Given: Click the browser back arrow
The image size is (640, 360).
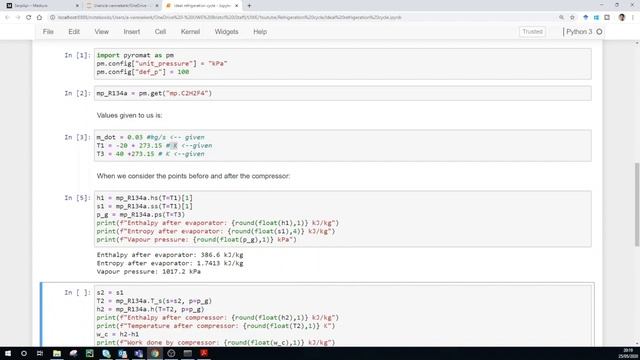Looking at the screenshot, I should point(7,18).
